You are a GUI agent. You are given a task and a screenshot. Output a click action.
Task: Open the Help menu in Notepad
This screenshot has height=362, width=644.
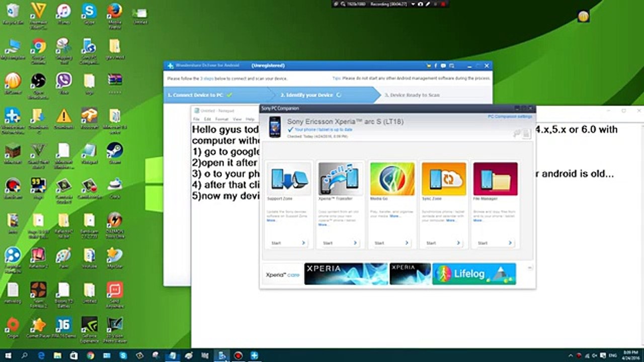250,119
